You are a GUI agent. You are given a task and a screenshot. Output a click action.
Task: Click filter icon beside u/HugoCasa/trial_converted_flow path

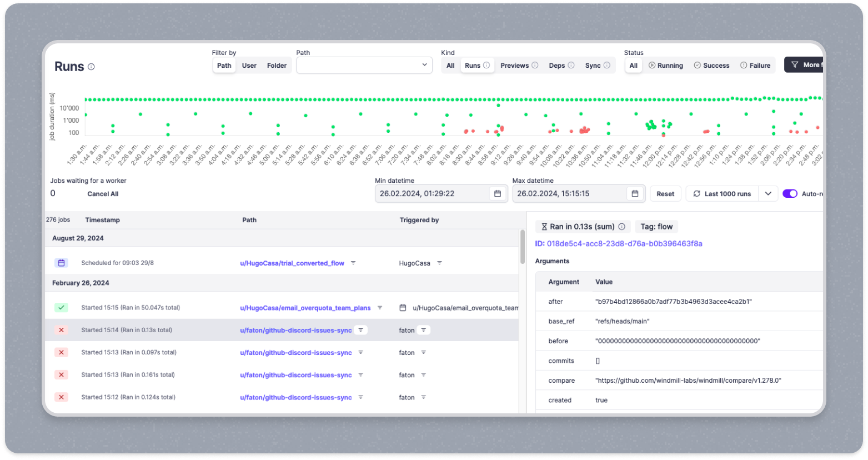[x=353, y=263]
